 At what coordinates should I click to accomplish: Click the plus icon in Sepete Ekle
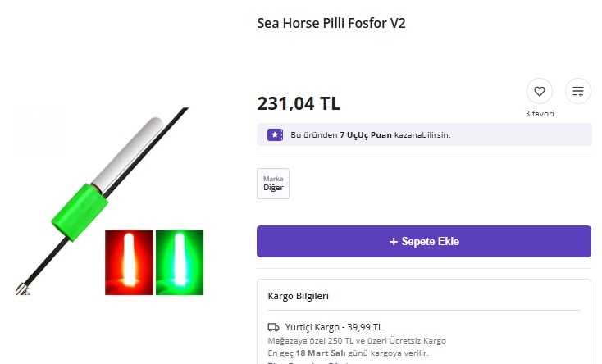394,242
